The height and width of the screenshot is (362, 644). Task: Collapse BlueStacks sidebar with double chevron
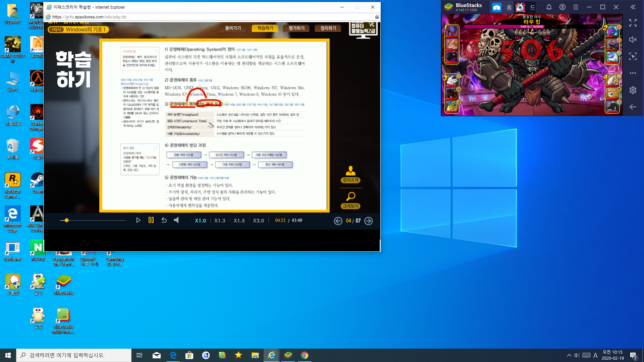pos(633,7)
